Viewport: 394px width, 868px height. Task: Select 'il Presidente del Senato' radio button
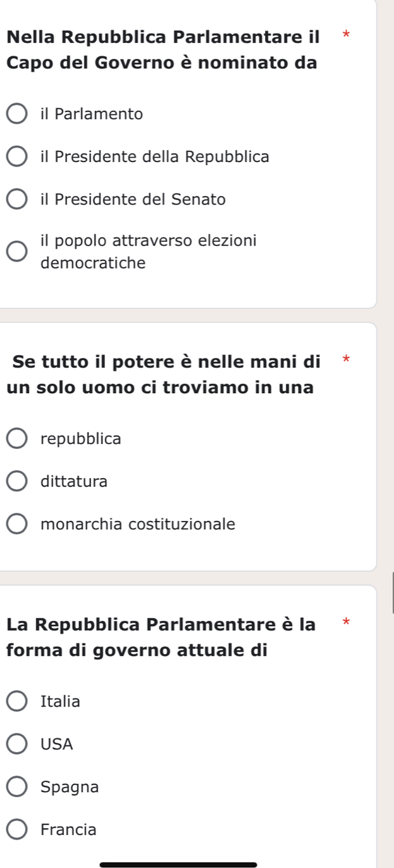(x=17, y=200)
